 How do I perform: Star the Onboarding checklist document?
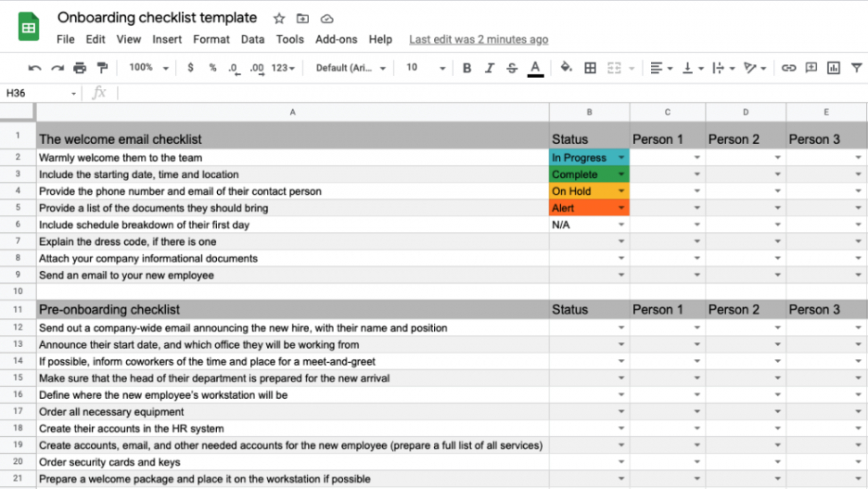click(x=279, y=19)
